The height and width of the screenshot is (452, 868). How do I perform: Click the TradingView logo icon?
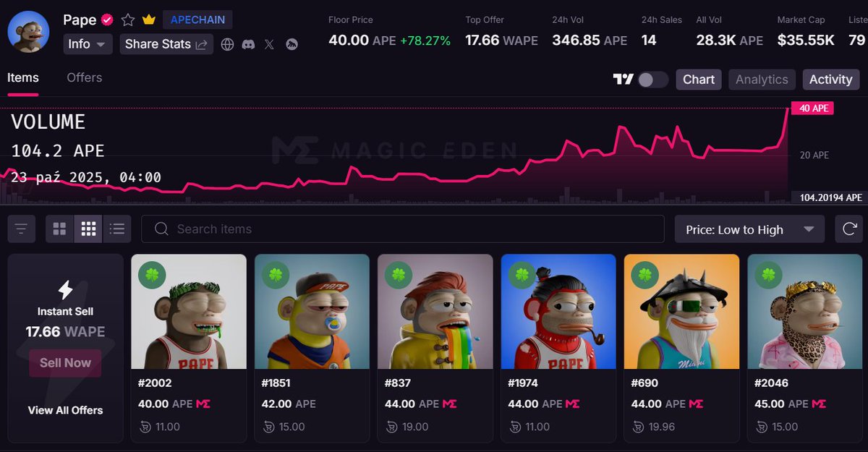click(x=624, y=80)
